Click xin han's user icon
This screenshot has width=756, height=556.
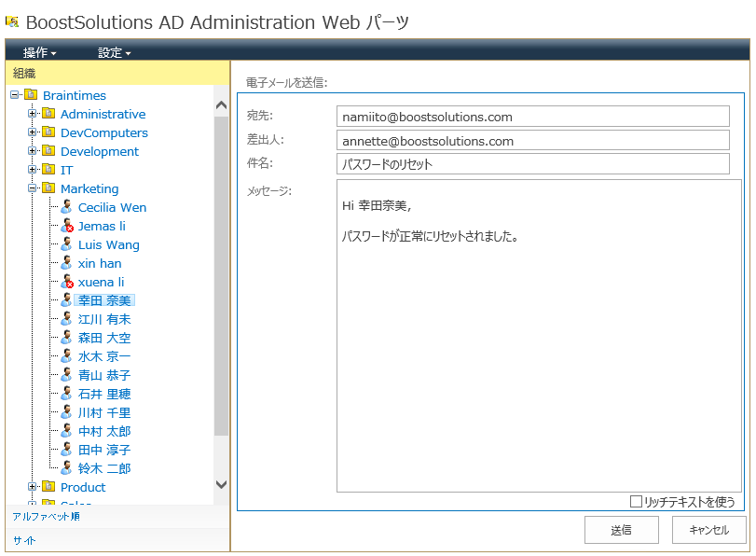coord(66,262)
